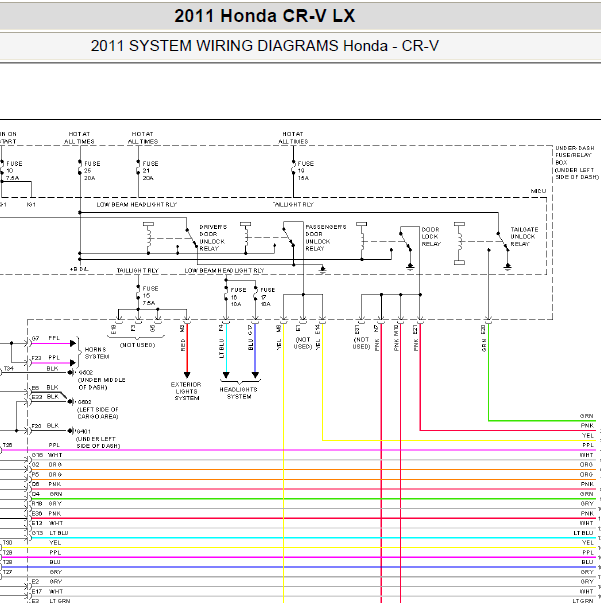Select the DOOR LOCK RELAY label
Image resolution: width=601 pixels, height=603 pixels.
(431, 237)
